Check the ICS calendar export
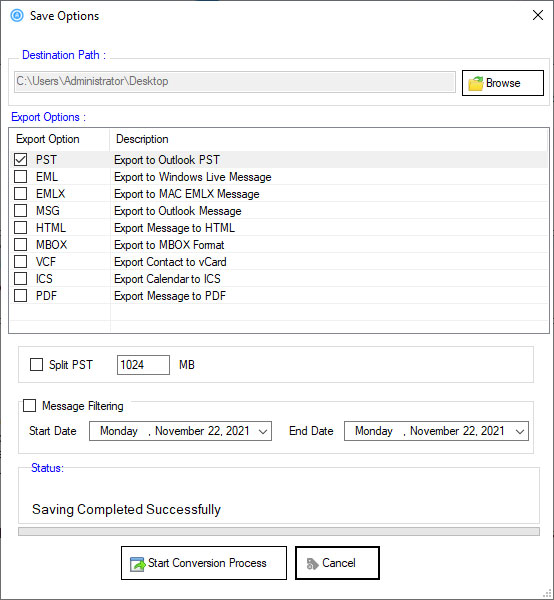 [x=20, y=279]
